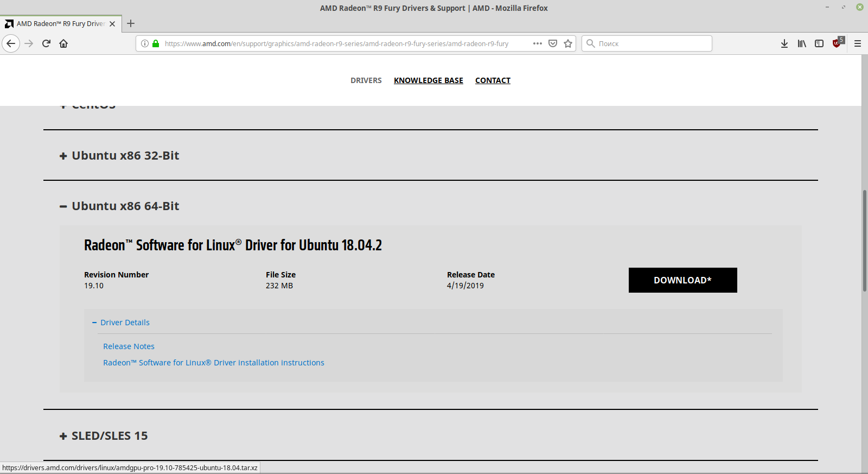Open the uBlock Origin extension icon

coord(838,42)
